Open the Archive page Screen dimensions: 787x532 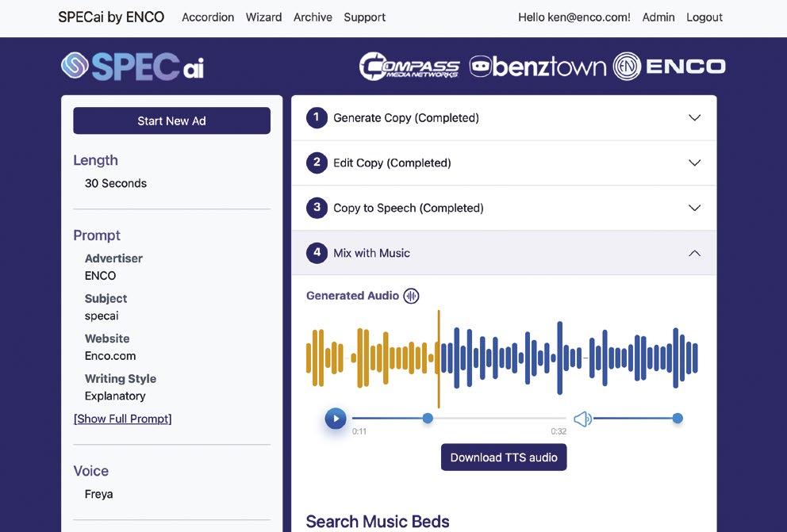pos(313,17)
